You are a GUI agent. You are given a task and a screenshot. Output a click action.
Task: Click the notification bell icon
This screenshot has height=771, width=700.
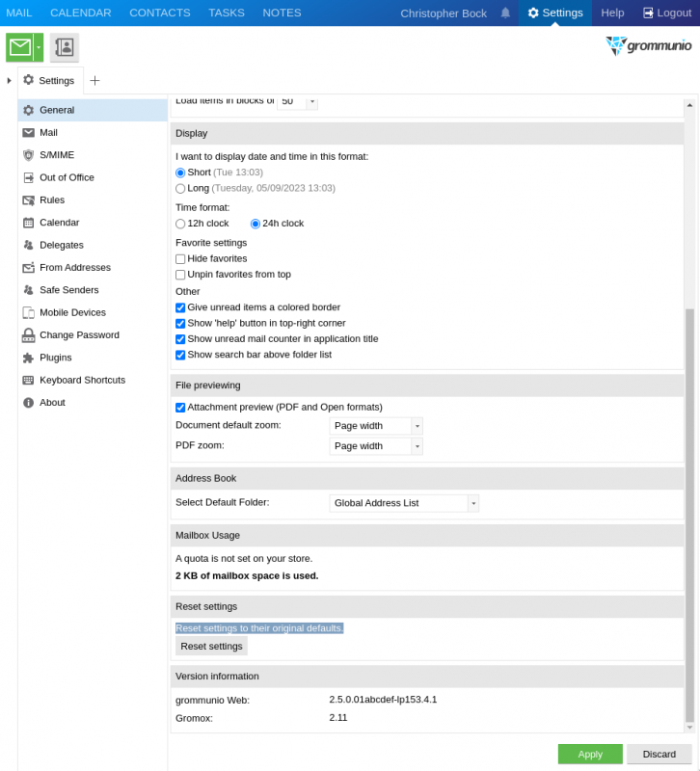coord(505,13)
